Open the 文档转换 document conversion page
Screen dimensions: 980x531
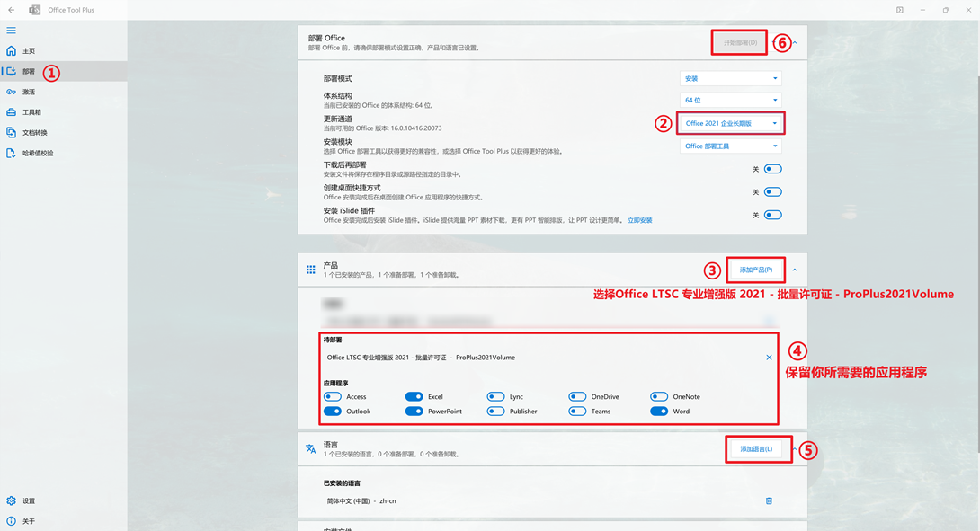(64, 132)
